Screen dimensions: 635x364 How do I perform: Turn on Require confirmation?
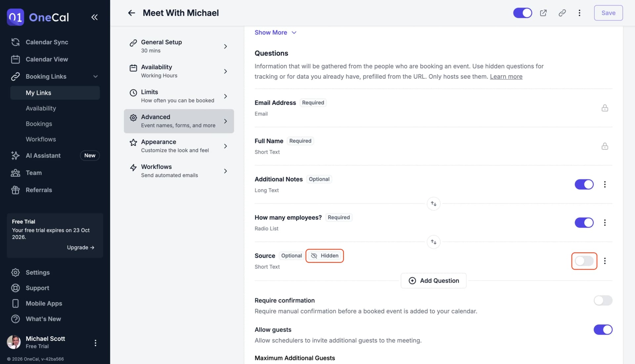(603, 301)
